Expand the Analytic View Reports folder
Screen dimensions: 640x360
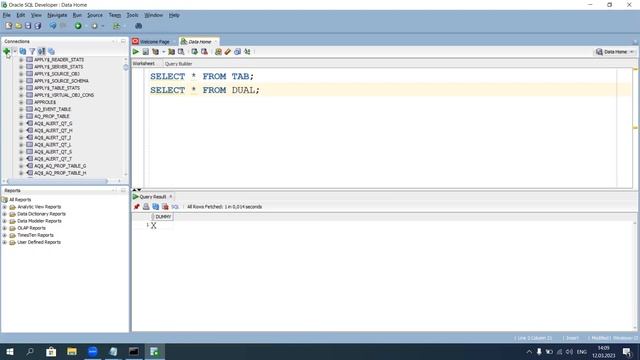(5, 207)
